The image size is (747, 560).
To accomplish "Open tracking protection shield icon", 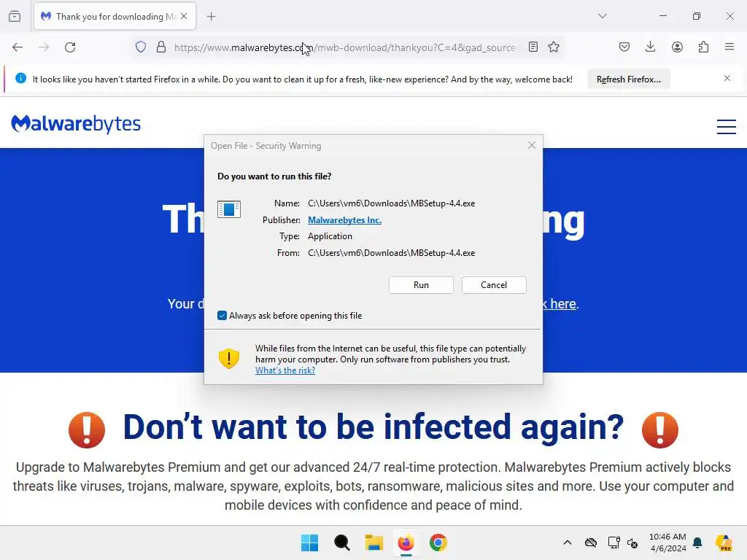I will [141, 47].
